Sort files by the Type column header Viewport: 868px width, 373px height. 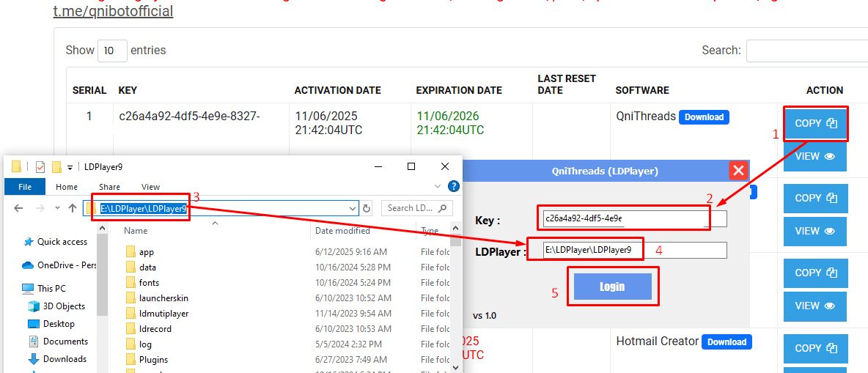click(429, 230)
